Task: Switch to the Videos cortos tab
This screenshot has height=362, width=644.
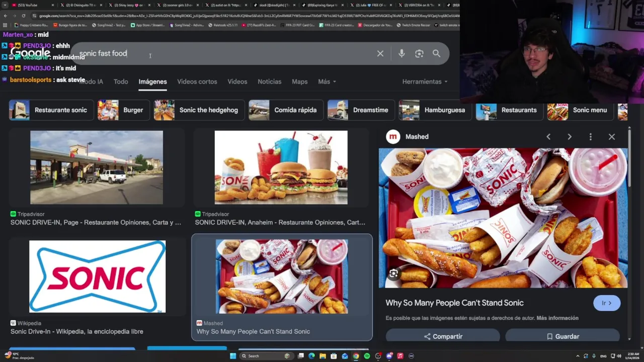Action: click(197, 81)
